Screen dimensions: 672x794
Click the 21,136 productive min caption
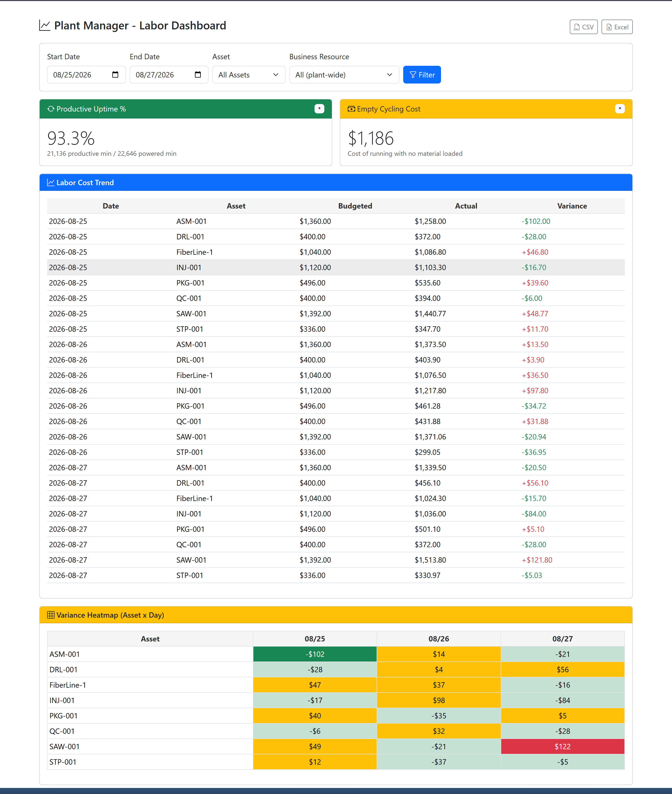112,153
